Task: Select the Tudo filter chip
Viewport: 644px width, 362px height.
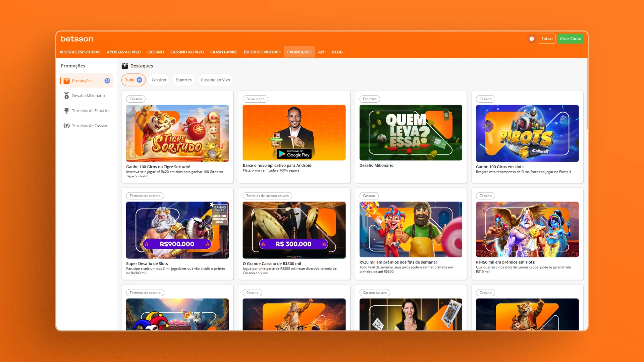Action: (133, 80)
